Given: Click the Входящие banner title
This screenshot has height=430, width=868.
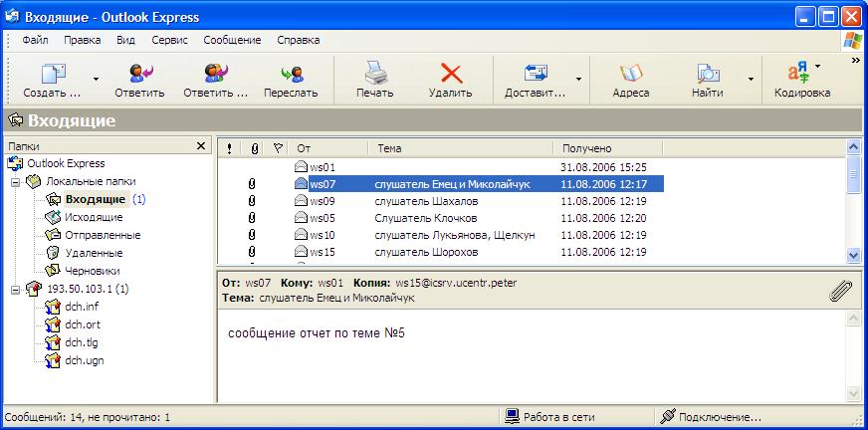Looking at the screenshot, I should (x=72, y=120).
